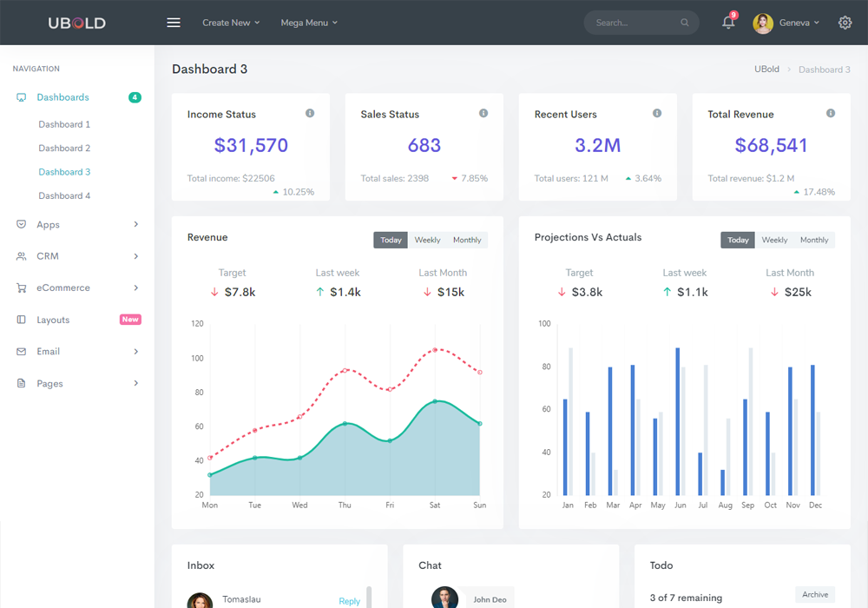Image resolution: width=868 pixels, height=608 pixels.
Task: Select Layouts in the navigation
Action: pyautogui.click(x=53, y=320)
